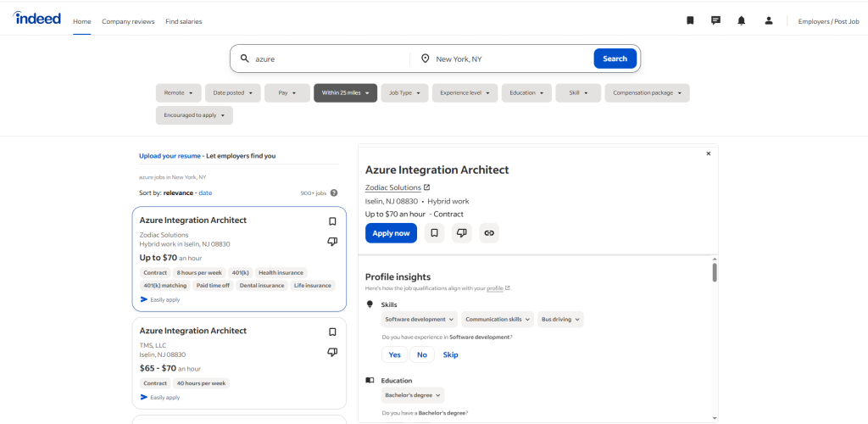Save job button beside Apply now
This screenshot has height=424, width=868.
[435, 233]
